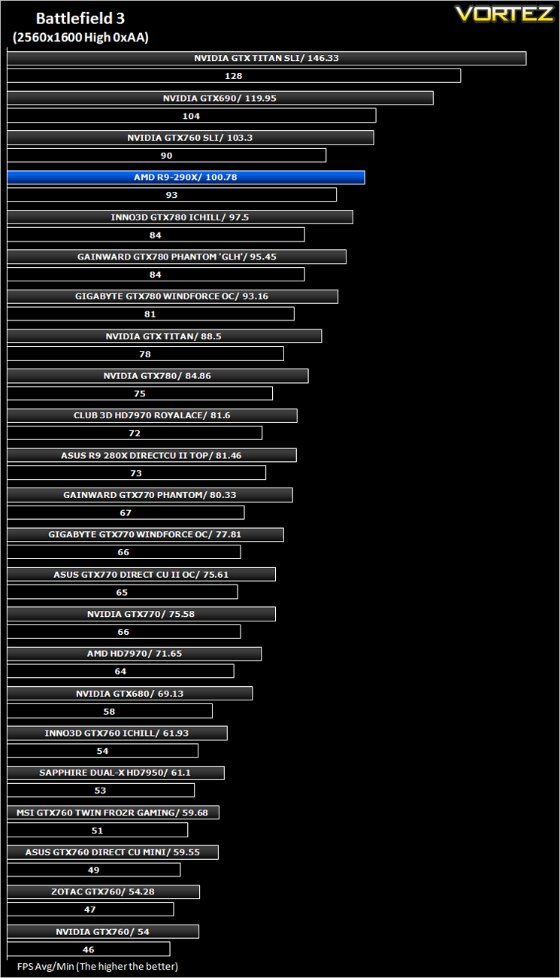Click the GAINWARD GTX770 PHANTOM bar
The height and width of the screenshot is (978, 560).
point(150,495)
